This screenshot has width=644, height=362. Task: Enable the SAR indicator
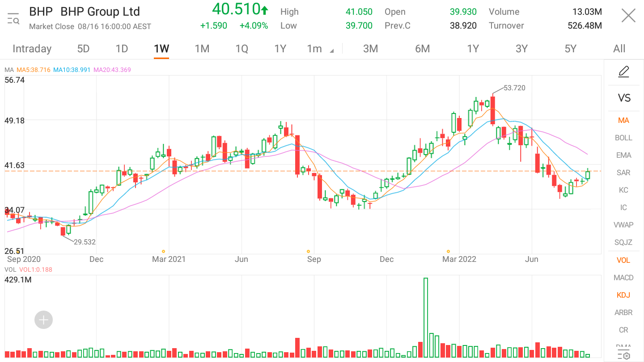(623, 173)
